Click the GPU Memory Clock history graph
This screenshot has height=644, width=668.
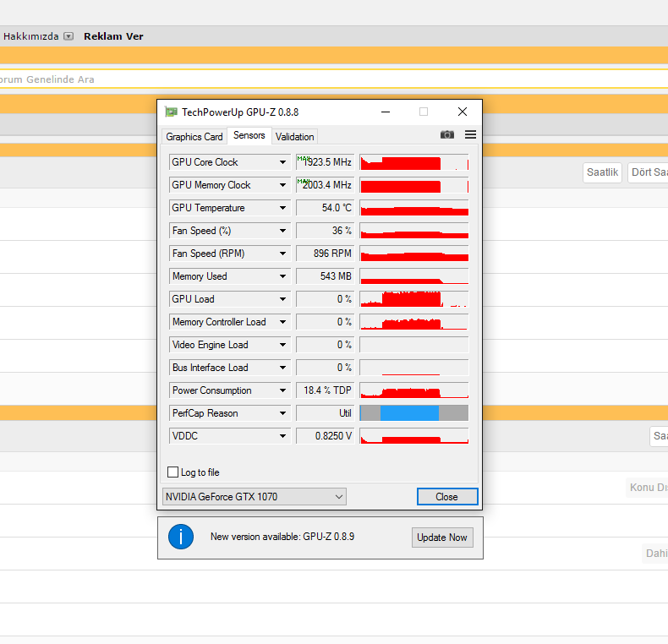414,185
